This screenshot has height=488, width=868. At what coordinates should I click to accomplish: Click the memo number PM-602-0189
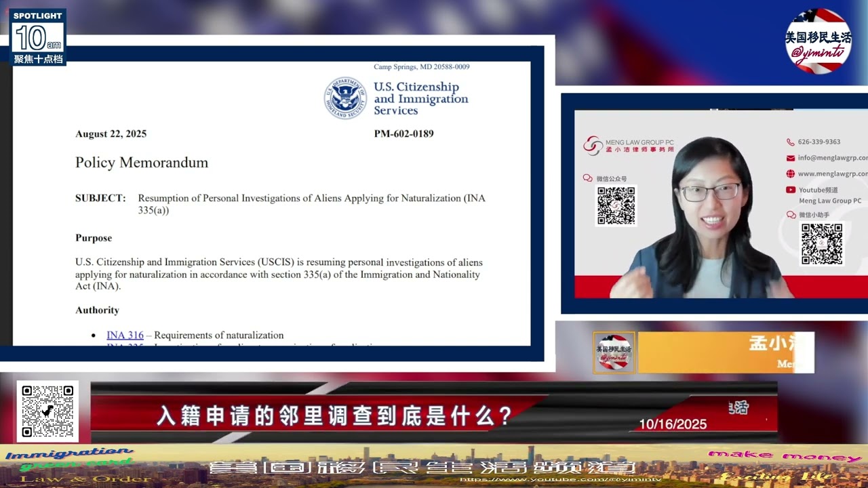click(403, 134)
